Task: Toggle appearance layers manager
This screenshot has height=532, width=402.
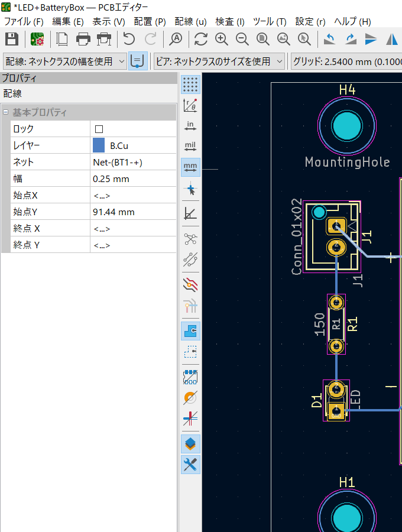Action: click(190, 444)
